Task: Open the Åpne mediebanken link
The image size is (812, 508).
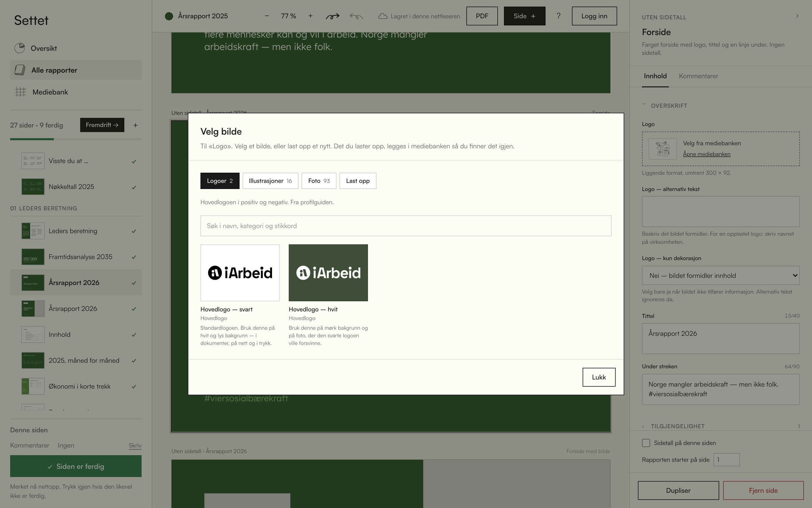Action: [706, 154]
